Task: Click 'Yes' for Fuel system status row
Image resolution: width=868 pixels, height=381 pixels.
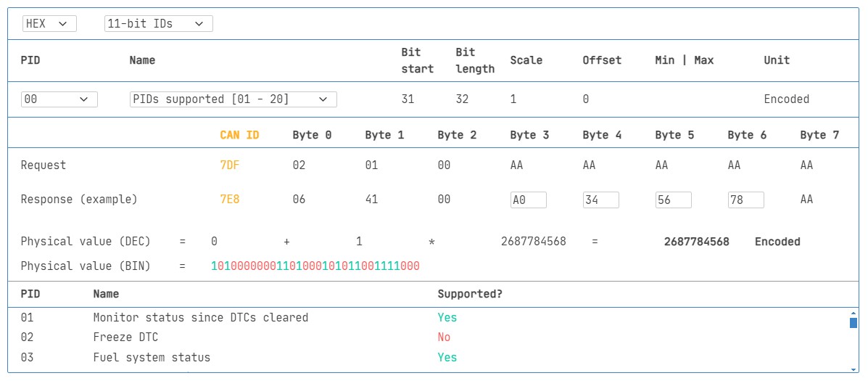Action: [x=447, y=358]
